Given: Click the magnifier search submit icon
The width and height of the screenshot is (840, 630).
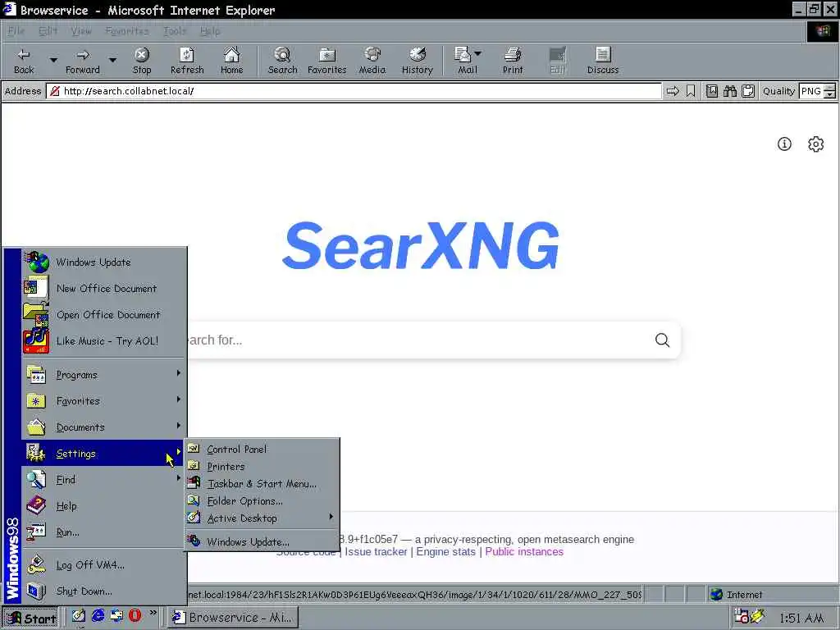Looking at the screenshot, I should [x=662, y=340].
